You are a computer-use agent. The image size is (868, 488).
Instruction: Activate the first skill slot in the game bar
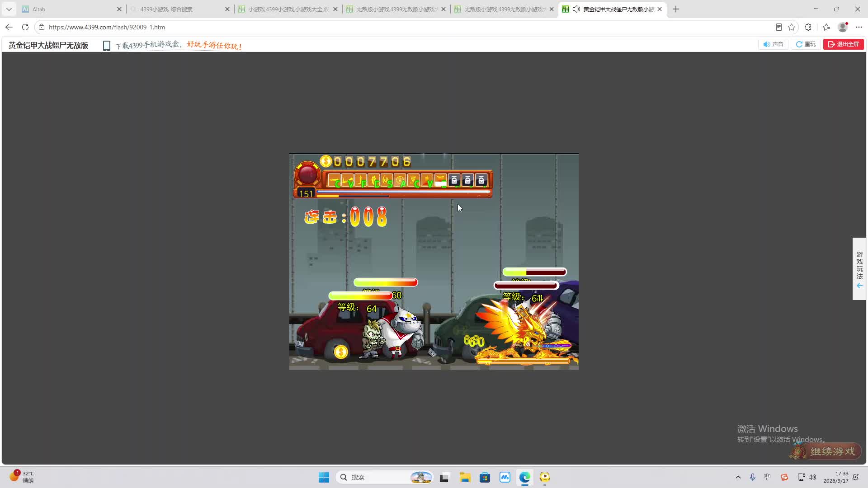click(334, 180)
